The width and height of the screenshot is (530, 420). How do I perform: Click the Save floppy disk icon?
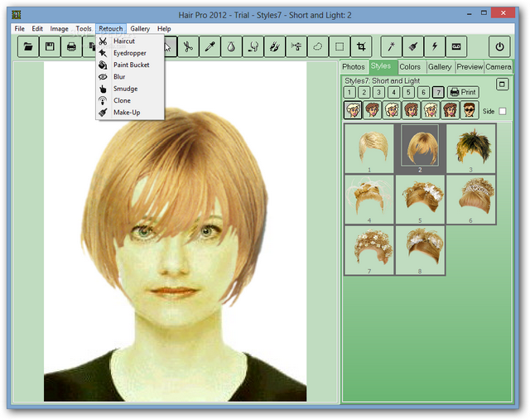coord(50,46)
